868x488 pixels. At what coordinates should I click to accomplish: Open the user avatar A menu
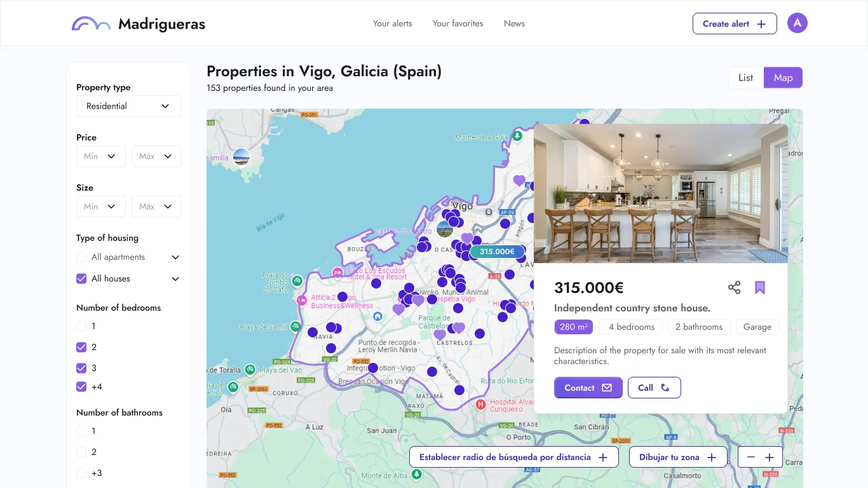tap(797, 24)
